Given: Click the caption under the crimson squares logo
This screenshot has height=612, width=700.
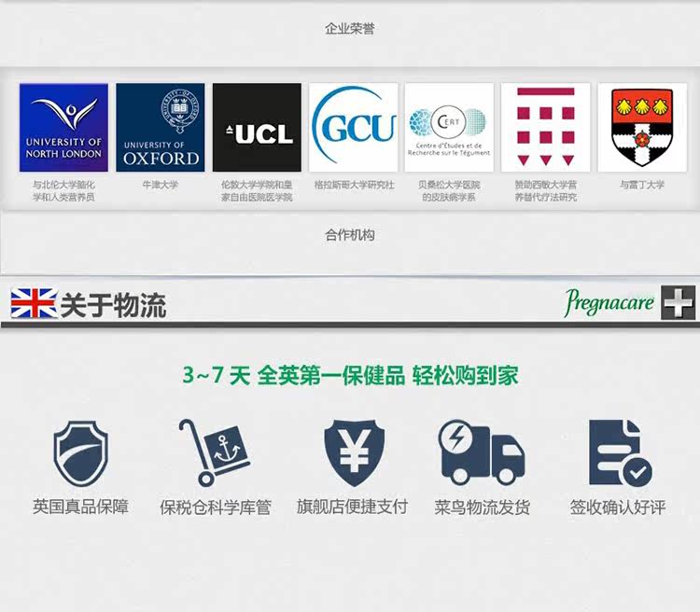Looking at the screenshot, I should pos(546,191).
